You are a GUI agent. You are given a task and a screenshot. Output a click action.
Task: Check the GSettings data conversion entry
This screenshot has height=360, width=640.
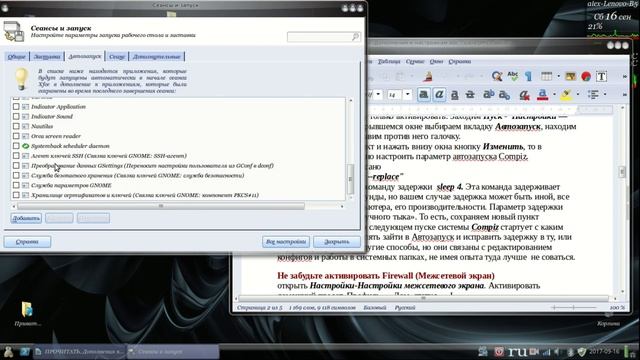point(16,165)
